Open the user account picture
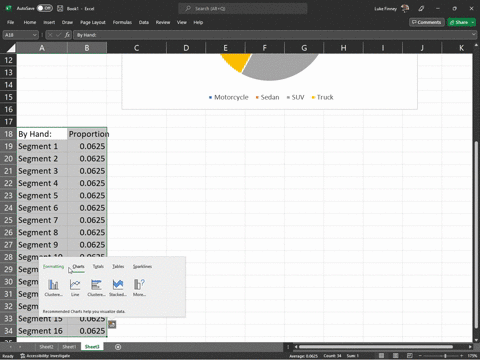The image size is (480, 360). pos(405,8)
